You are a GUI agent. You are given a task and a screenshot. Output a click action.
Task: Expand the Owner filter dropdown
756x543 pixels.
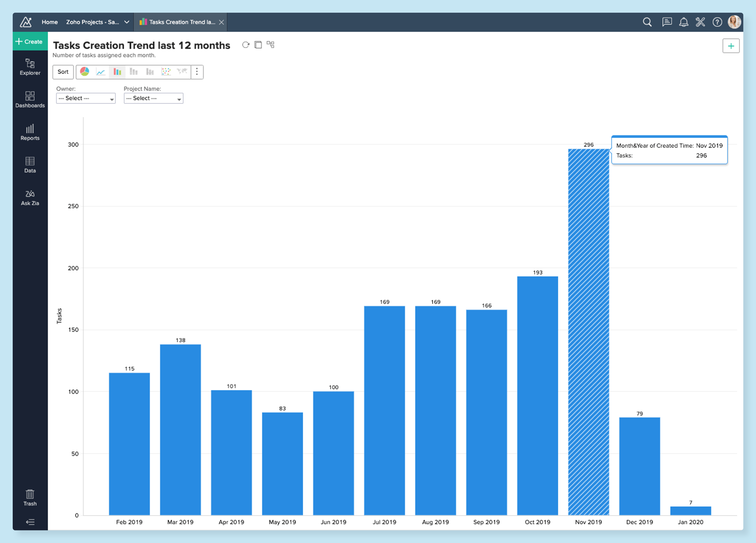click(86, 98)
